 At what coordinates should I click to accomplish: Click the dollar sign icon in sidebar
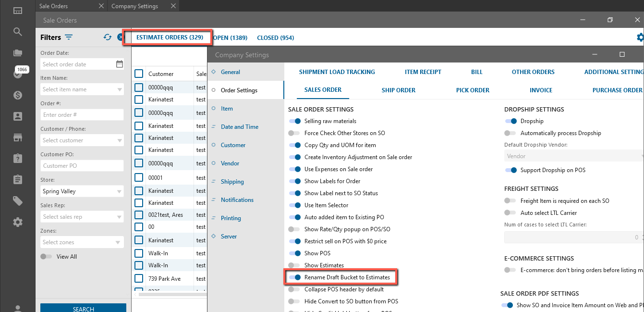18,95
